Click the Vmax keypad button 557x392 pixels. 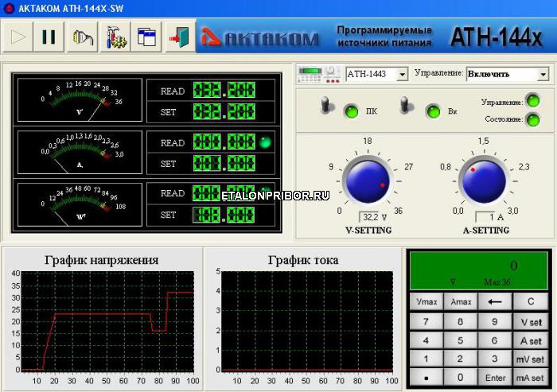[426, 301]
